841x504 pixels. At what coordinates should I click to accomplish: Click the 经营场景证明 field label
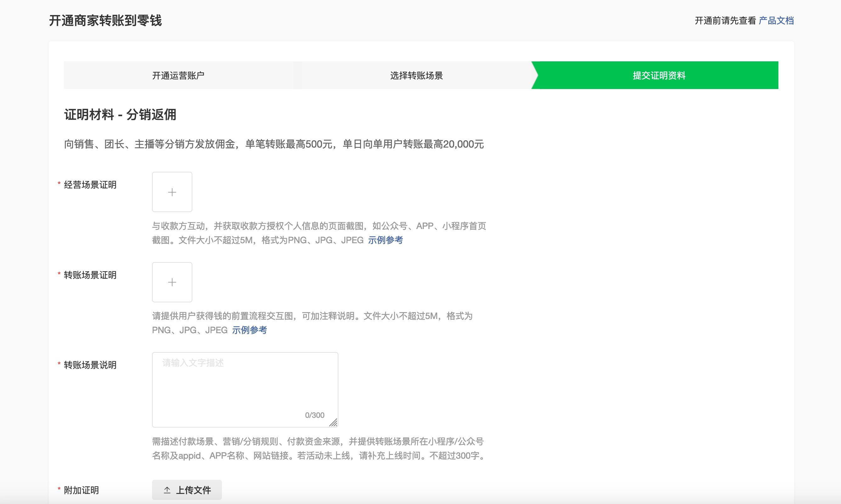pyautogui.click(x=90, y=185)
